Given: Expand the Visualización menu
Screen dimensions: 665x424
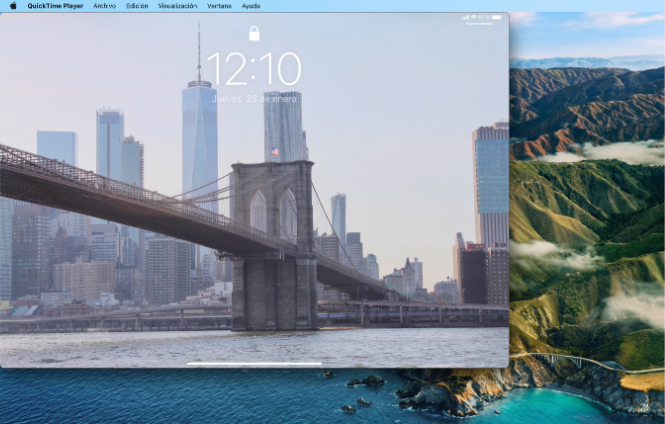Looking at the screenshot, I should coord(177,6).
